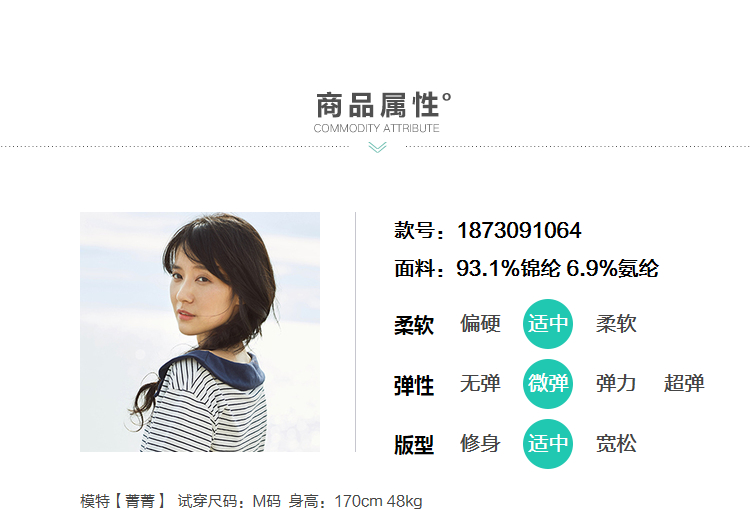Click the teal double chevron under the heading
The width and height of the screenshot is (750, 510).
(377, 147)
